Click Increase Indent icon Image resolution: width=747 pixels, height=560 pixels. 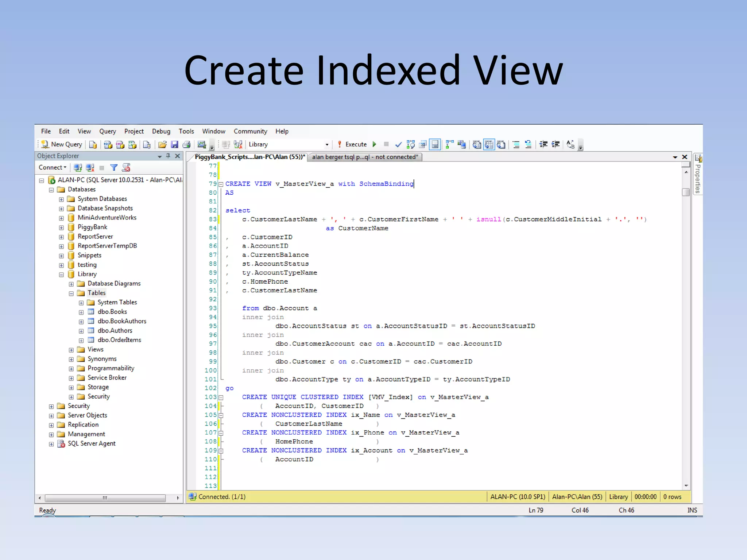coord(556,145)
